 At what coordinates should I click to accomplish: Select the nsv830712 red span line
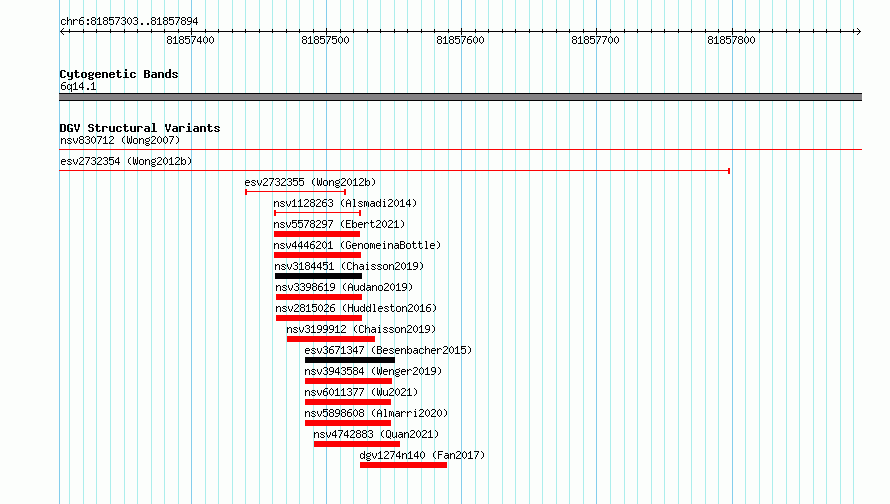click(460, 150)
